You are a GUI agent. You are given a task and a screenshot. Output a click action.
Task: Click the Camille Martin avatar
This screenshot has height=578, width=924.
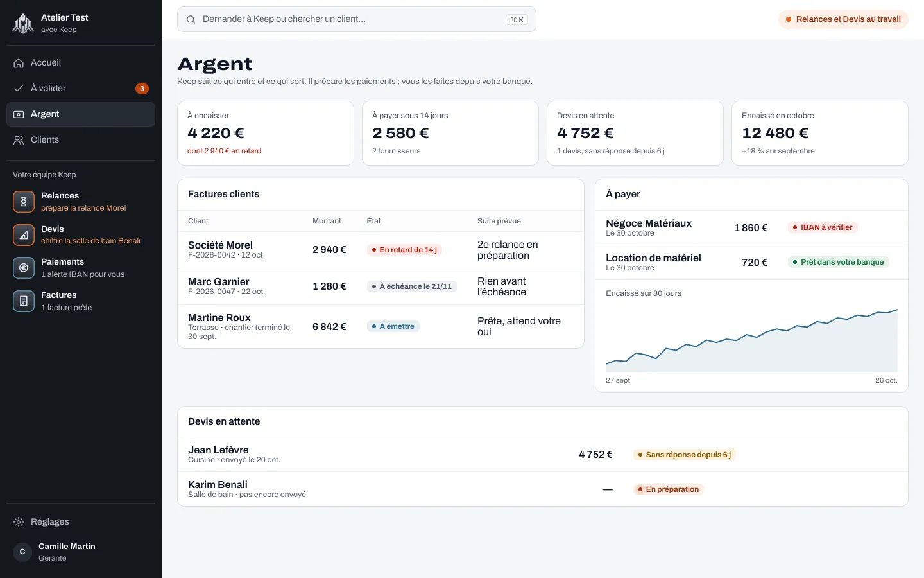click(22, 552)
